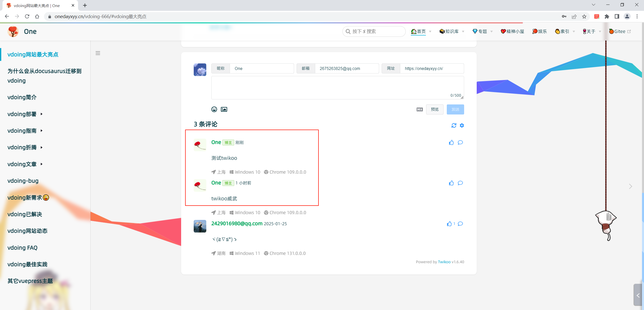This screenshot has height=310, width=644.
Task: Open 为什么会从docusaurus迁移到vdoing in sidebar
Action: tap(45, 76)
